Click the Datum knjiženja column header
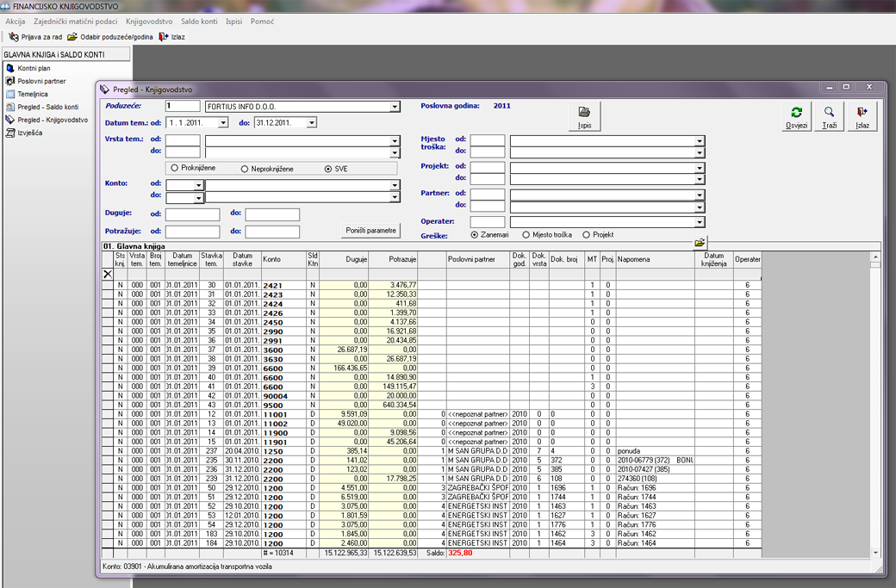The image size is (896, 588). point(714,259)
